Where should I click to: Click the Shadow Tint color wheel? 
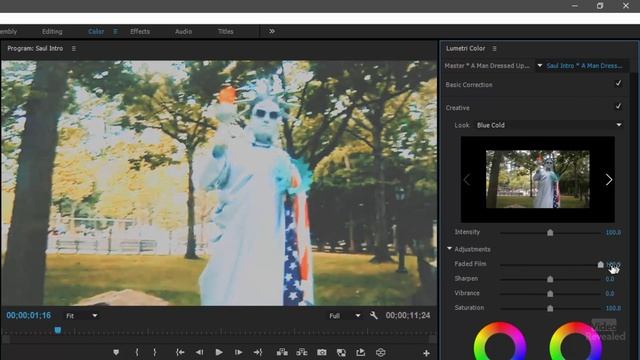coord(500,342)
